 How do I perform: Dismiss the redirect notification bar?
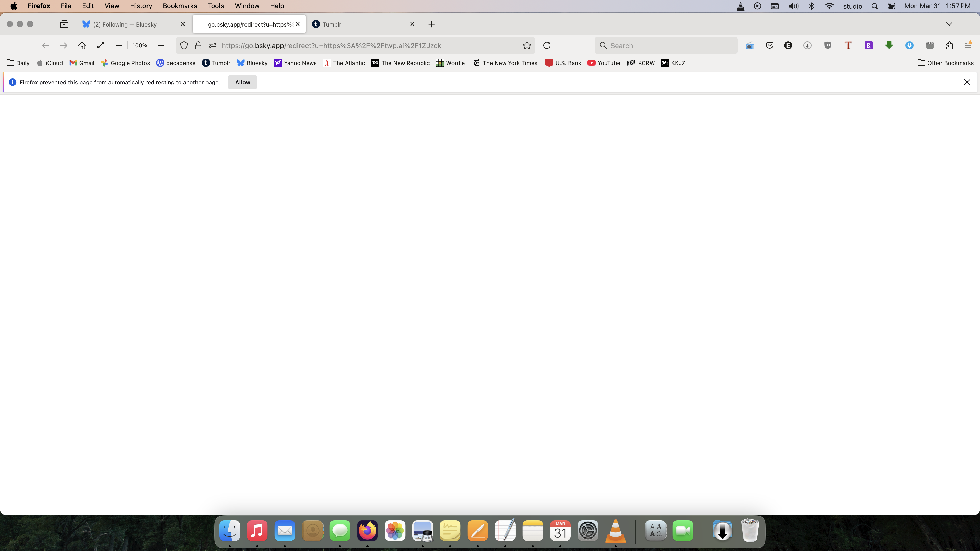[x=967, y=82]
